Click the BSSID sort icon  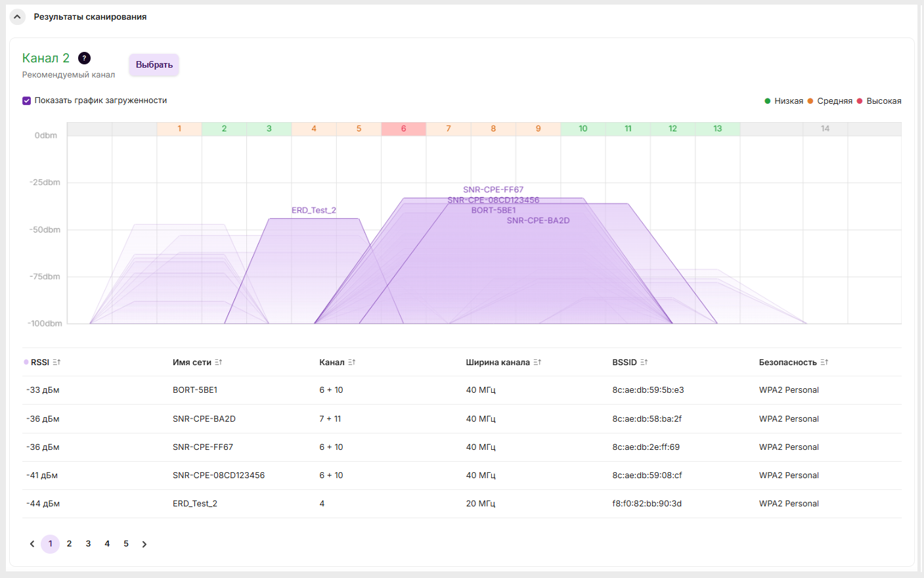tap(644, 363)
